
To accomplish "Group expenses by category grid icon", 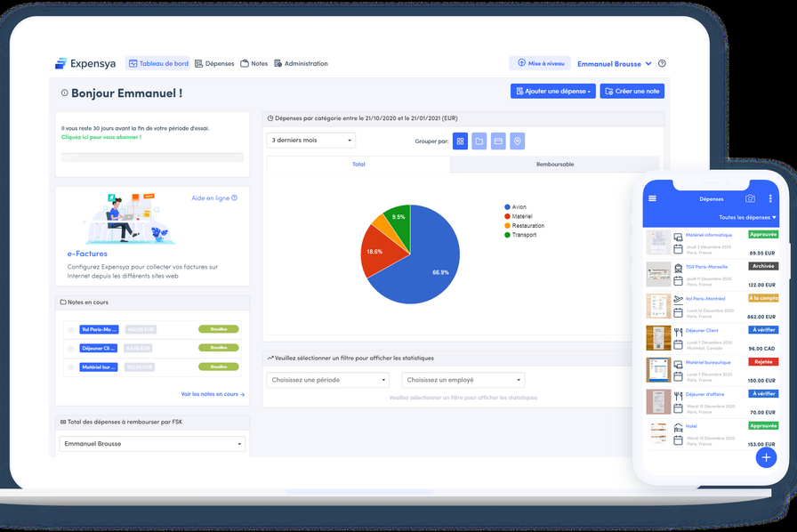I will point(460,141).
